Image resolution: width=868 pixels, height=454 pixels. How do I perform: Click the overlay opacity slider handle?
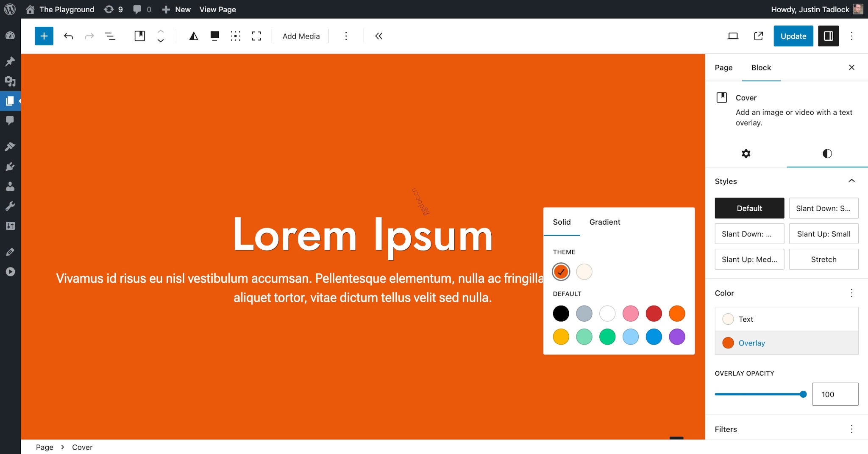tap(803, 394)
